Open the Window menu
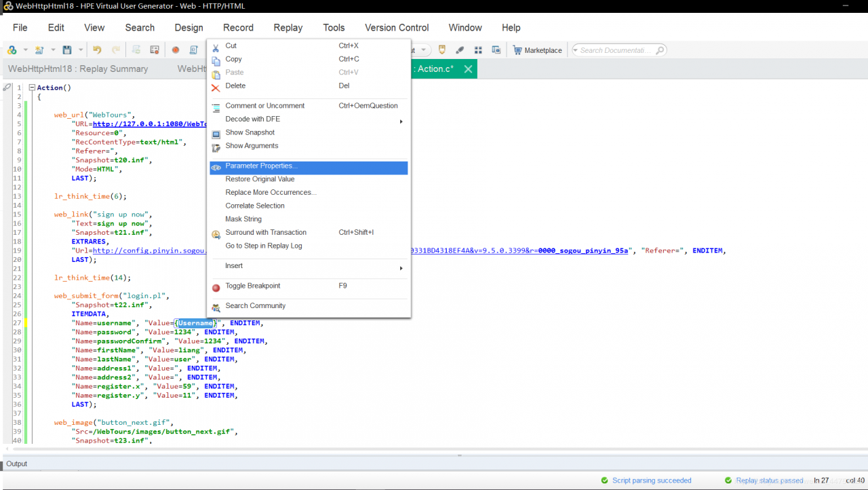The height and width of the screenshot is (490, 868). tap(465, 28)
